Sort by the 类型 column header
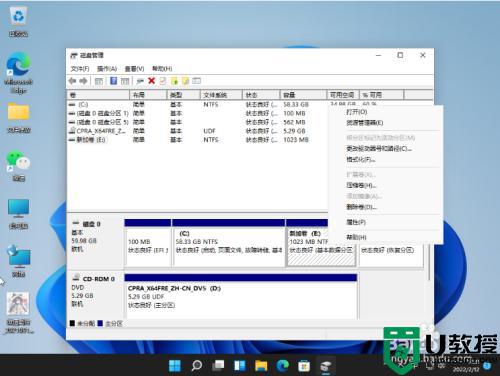Screen dimensions: 500x376 click(x=183, y=95)
